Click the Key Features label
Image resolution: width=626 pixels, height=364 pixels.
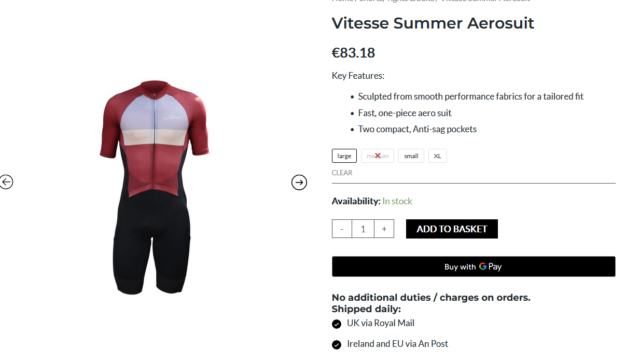(x=358, y=76)
